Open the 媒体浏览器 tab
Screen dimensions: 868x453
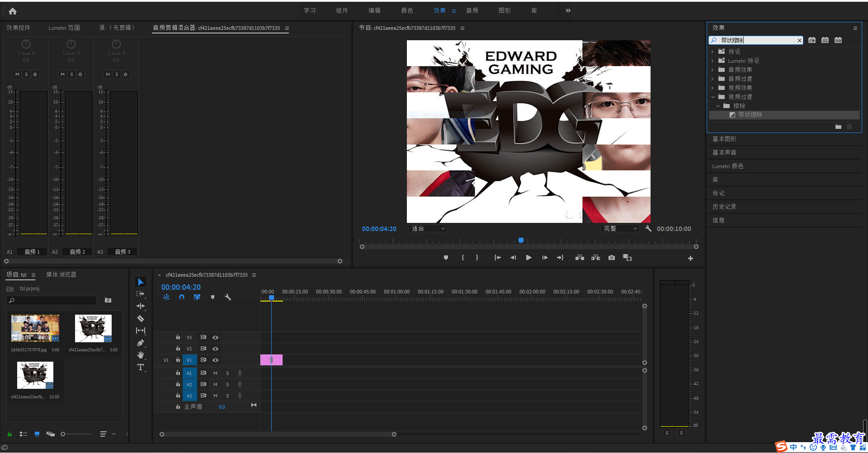point(61,274)
